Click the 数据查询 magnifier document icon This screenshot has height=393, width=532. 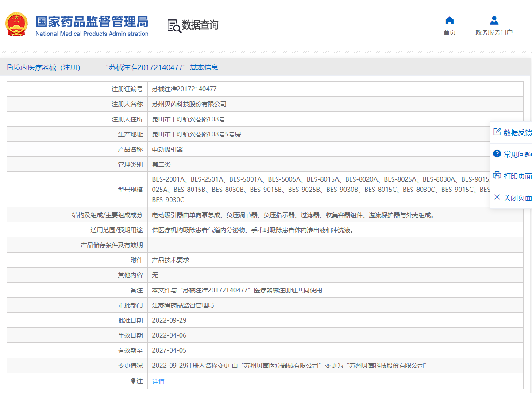click(174, 26)
